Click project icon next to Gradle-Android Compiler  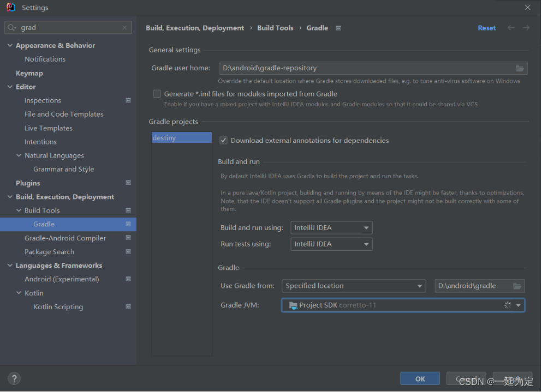128,238
